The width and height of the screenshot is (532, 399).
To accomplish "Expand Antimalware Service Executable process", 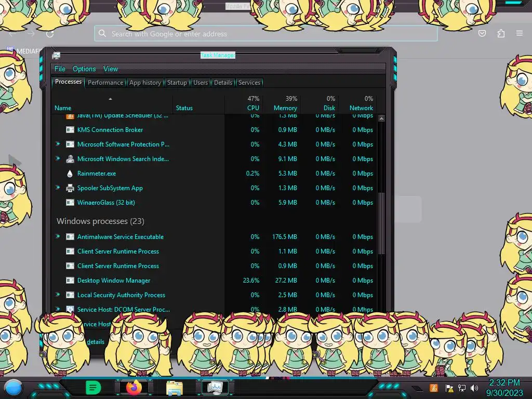I will point(58,236).
